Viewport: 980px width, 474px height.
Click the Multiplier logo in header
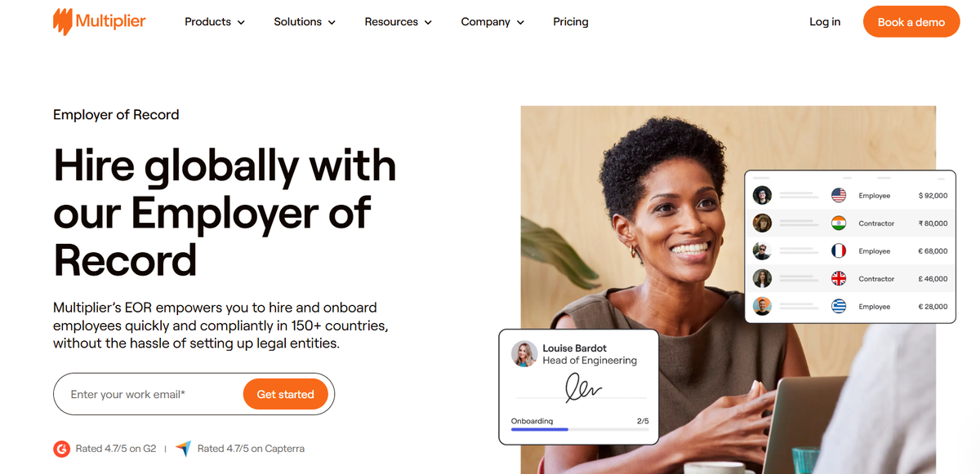(99, 22)
